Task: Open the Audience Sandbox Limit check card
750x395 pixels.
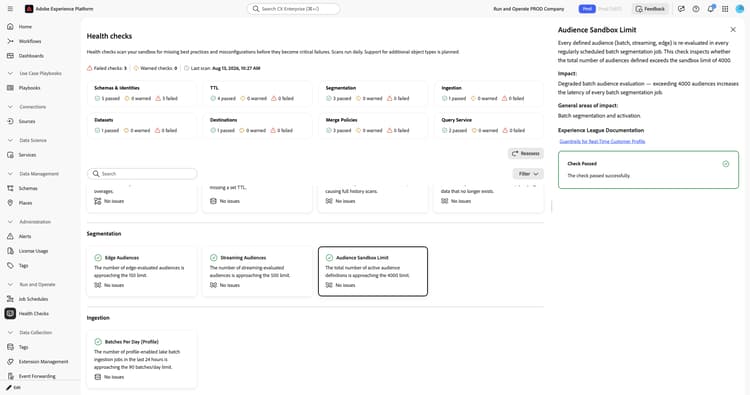Action: (373, 271)
